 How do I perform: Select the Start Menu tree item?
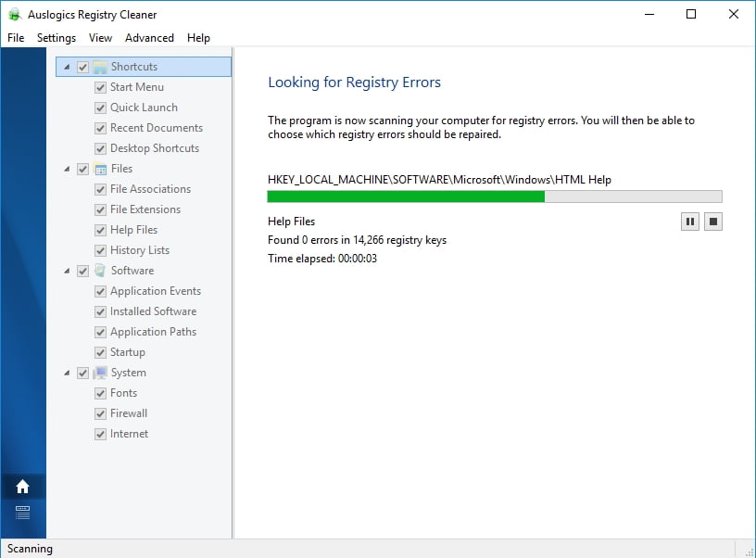click(x=137, y=87)
